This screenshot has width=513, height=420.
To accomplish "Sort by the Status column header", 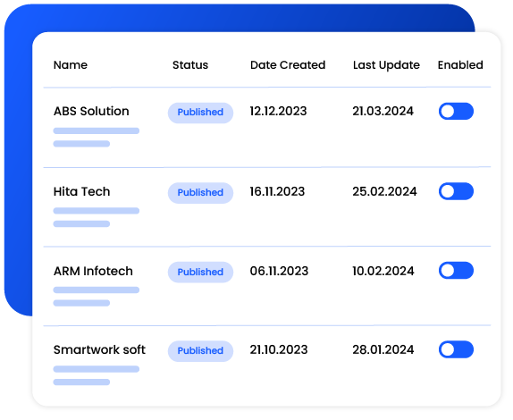I will [190, 64].
